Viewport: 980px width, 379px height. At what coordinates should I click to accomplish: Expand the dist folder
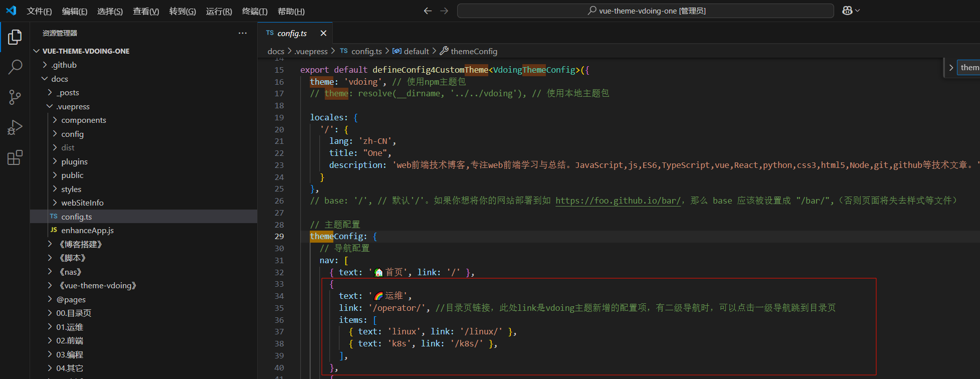(143, 148)
